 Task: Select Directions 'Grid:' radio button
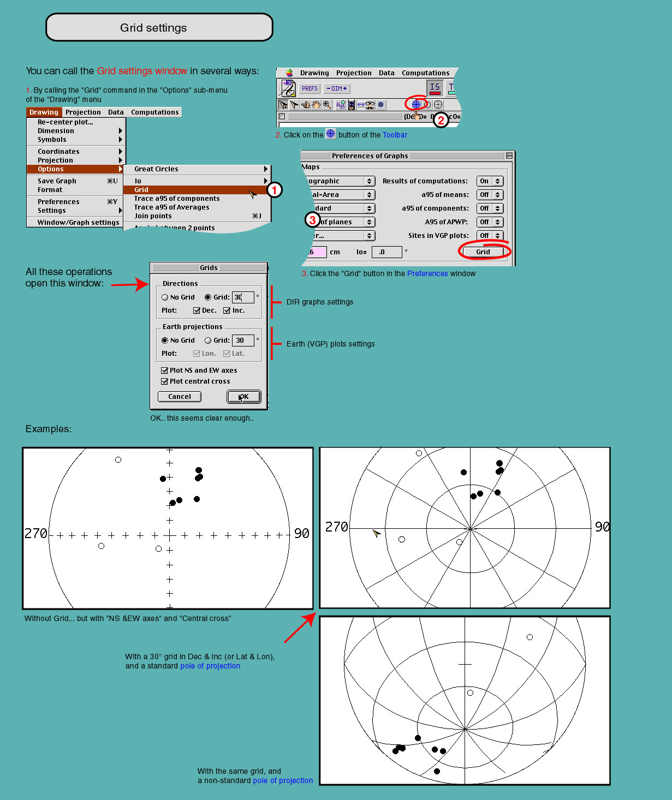[208, 297]
